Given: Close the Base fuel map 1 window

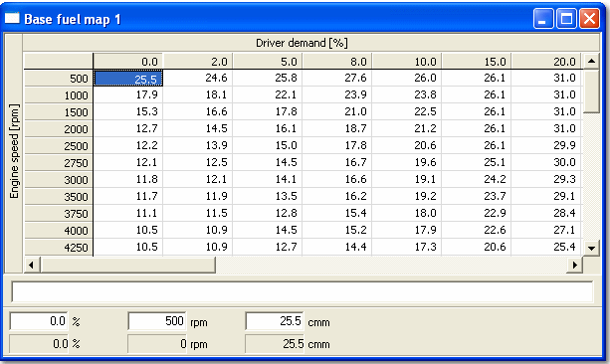Looking at the screenshot, I should point(589,18).
